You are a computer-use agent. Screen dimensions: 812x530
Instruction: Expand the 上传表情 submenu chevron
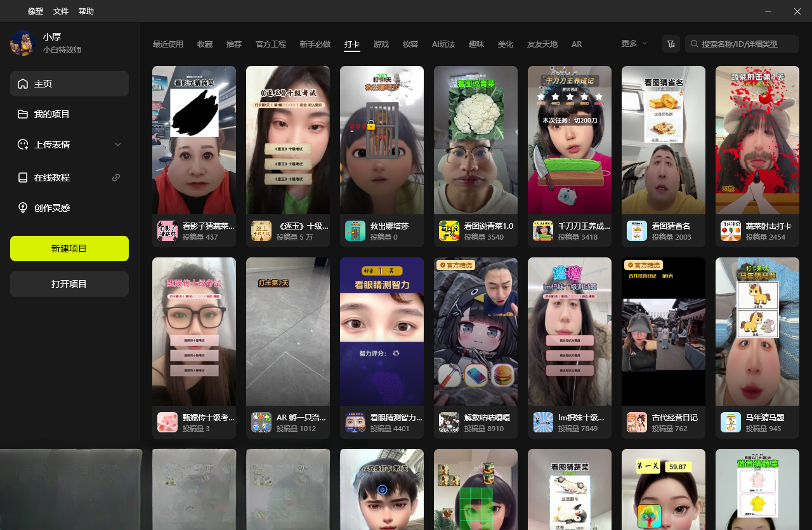(117, 145)
